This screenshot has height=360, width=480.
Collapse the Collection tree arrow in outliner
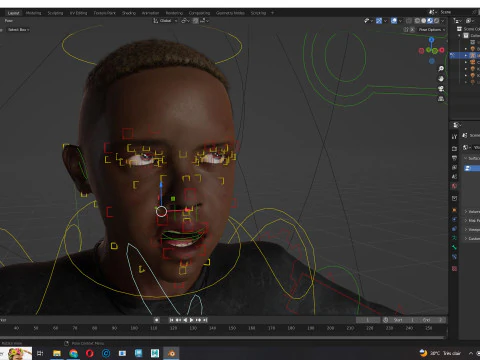[x=460, y=35]
